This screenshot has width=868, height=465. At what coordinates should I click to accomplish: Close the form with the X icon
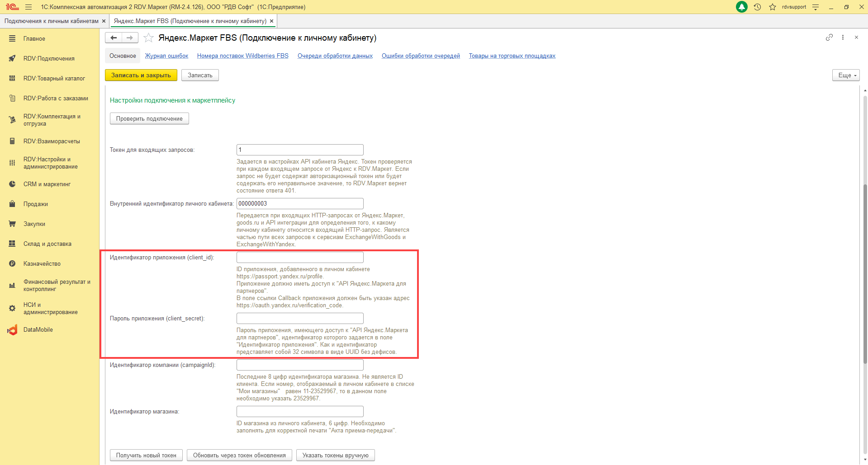pyautogui.click(x=856, y=38)
